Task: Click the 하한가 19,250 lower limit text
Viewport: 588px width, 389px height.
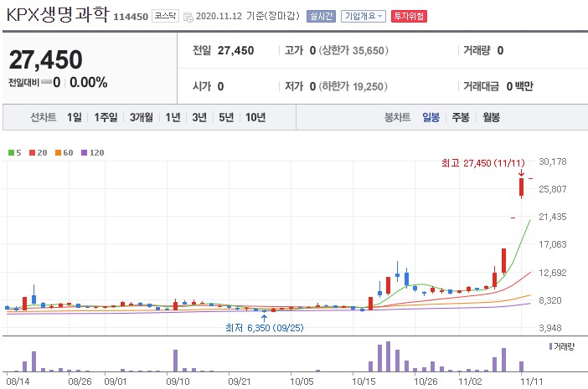Action: click(353, 86)
